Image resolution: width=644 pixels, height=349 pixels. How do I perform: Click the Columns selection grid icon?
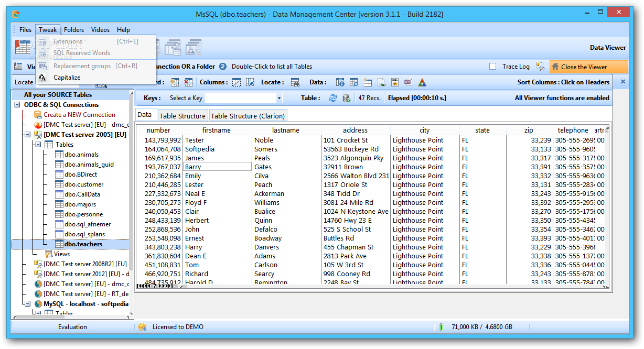[x=237, y=82]
